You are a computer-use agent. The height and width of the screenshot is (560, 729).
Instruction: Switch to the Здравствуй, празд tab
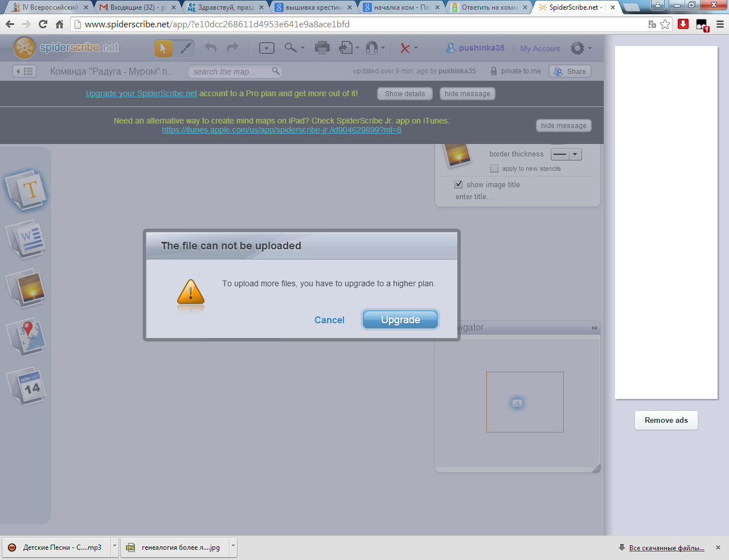pyautogui.click(x=224, y=7)
